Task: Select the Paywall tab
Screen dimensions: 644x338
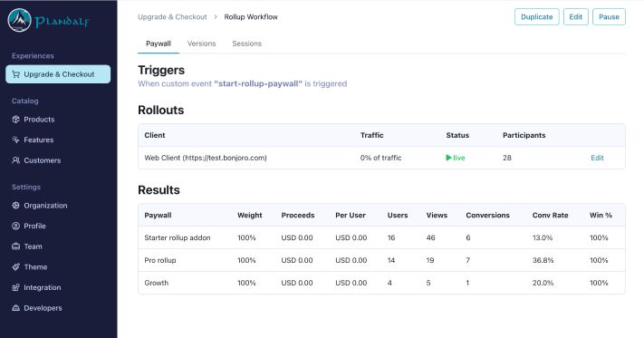Action: click(159, 43)
